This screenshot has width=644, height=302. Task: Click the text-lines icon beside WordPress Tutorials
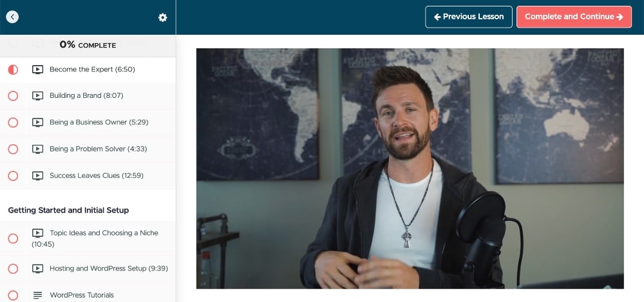[37, 295]
